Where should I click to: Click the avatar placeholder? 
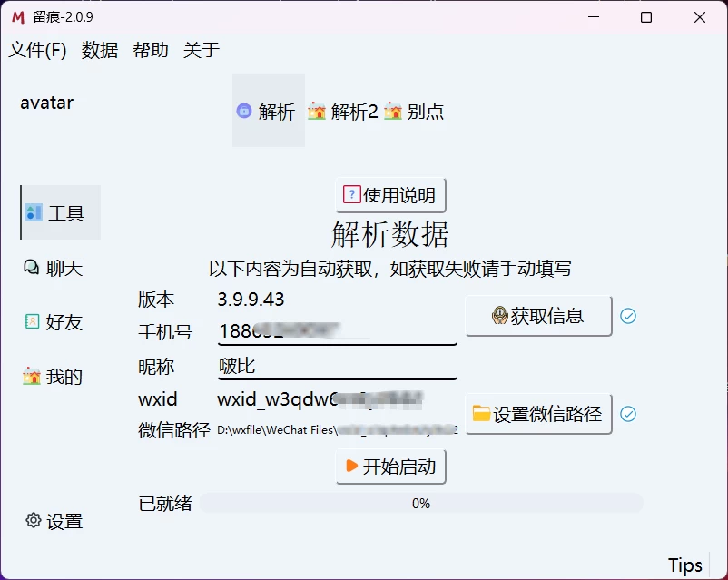(47, 103)
